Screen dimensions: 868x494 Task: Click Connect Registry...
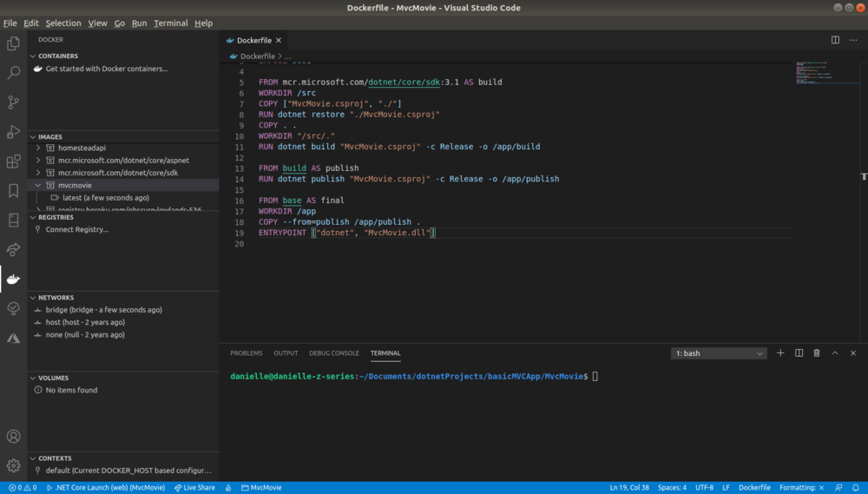click(x=77, y=229)
